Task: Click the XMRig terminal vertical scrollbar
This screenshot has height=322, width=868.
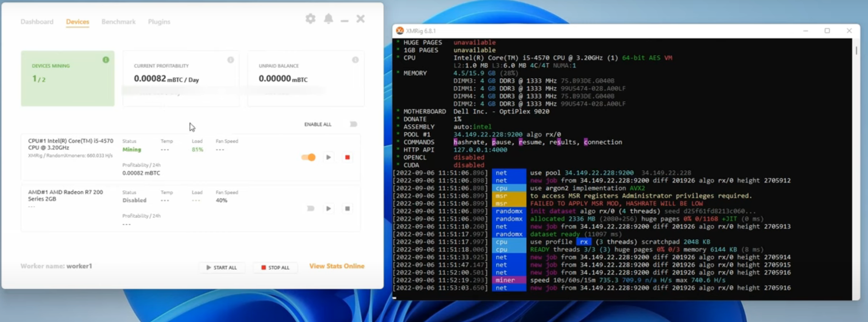Action: [x=856, y=50]
